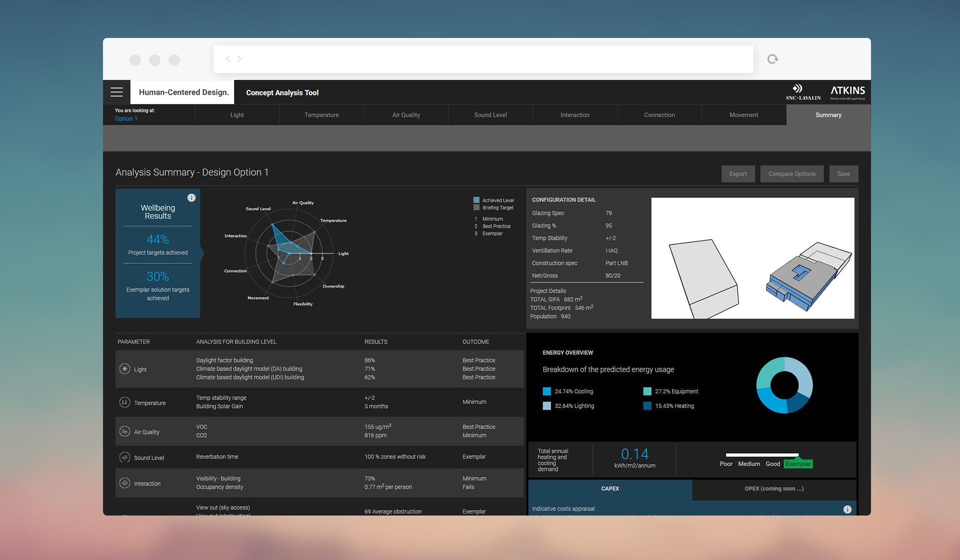The width and height of the screenshot is (960, 560).
Task: Click the Cooling legend color swatch
Action: coord(547,391)
